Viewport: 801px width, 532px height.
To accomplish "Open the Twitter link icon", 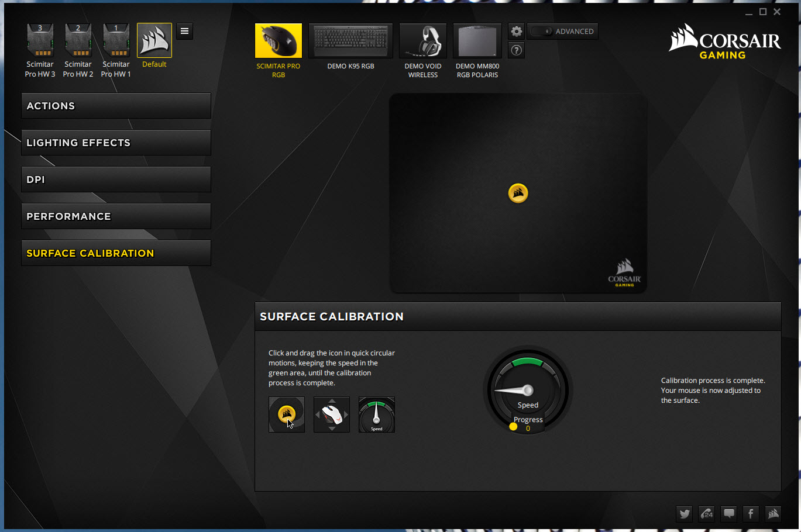I will [x=685, y=514].
